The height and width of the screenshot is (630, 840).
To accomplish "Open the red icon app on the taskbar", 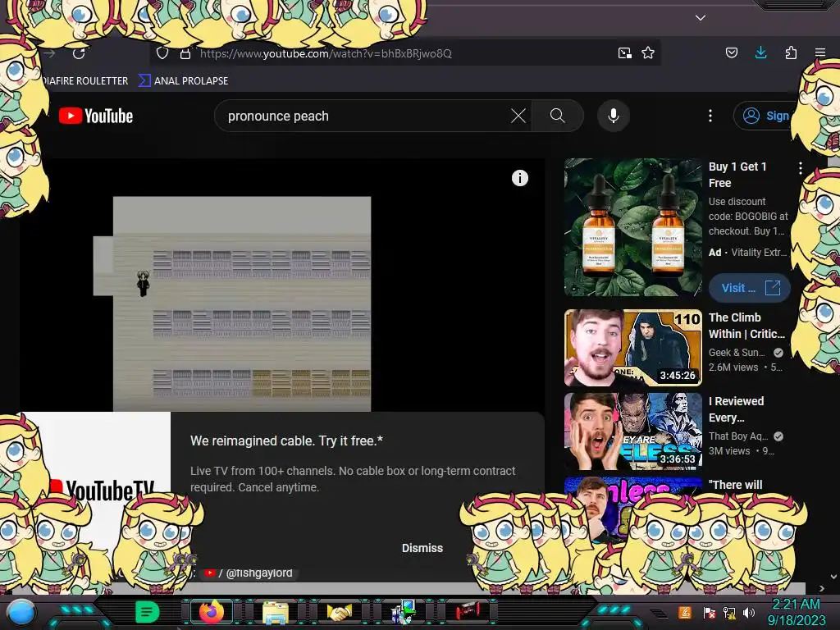I will point(468,610).
